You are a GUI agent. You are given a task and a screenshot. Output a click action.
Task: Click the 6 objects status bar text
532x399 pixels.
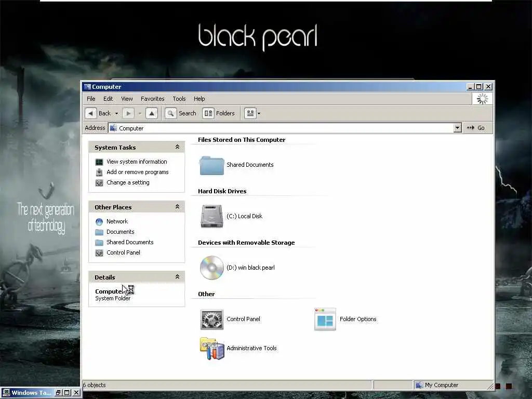click(x=95, y=385)
